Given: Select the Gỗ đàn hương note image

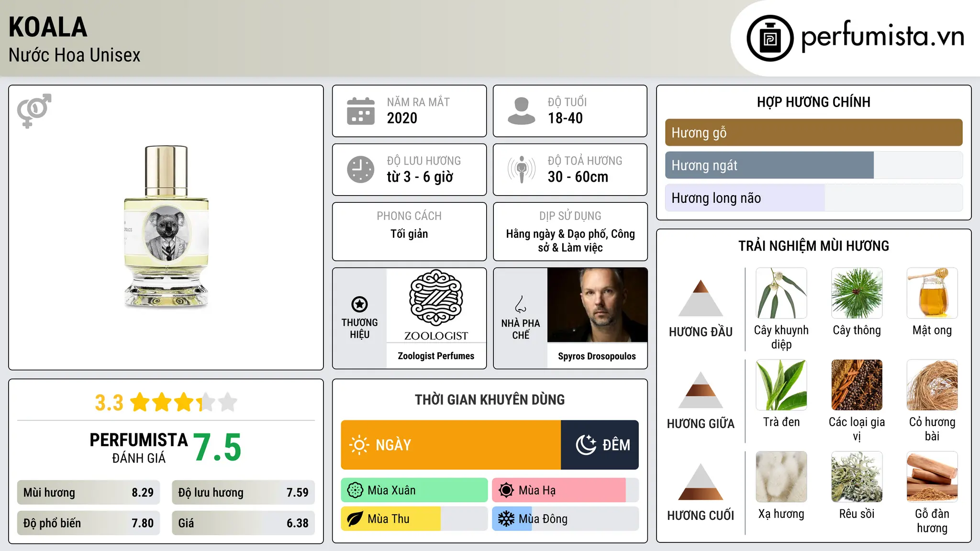Looking at the screenshot, I should click(932, 477).
